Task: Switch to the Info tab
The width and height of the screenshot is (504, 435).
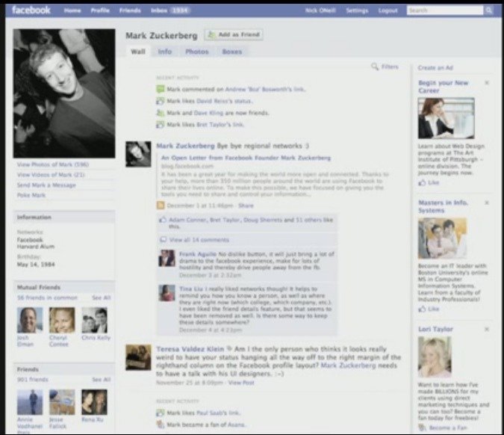Action: 165,52
